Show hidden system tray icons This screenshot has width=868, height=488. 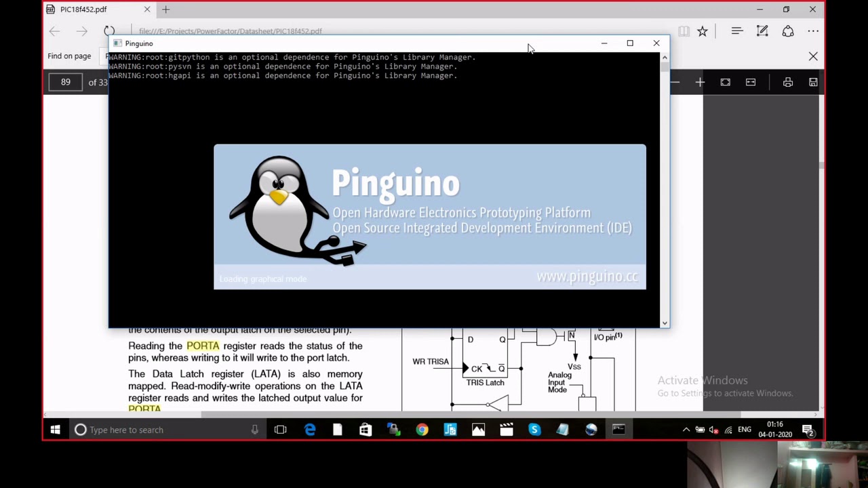pyautogui.click(x=686, y=430)
